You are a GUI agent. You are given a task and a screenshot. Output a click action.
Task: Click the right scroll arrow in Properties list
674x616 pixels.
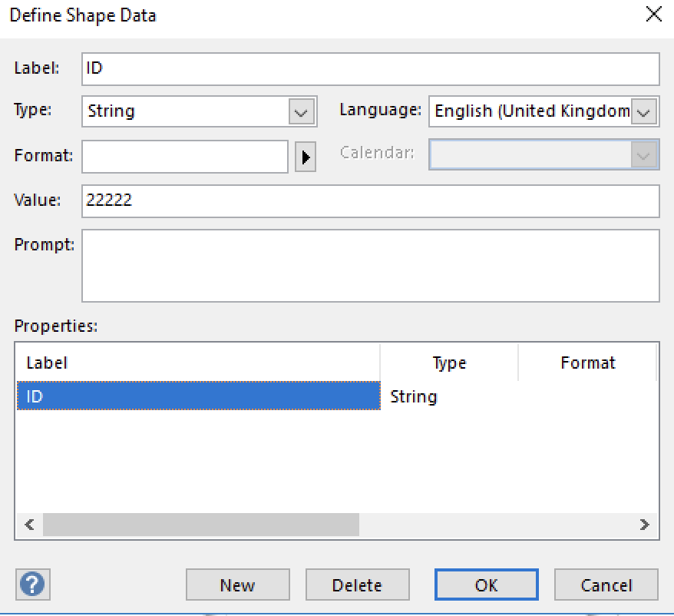point(644,525)
